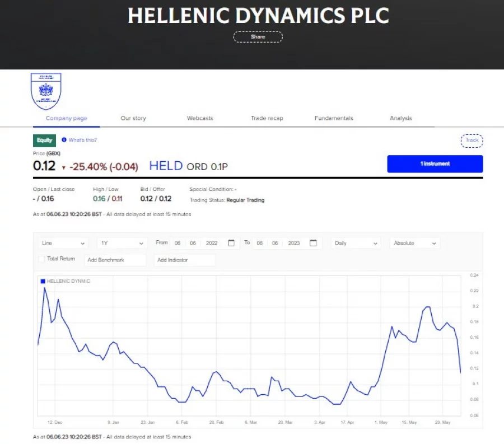Expand the 1Y time range dropdown
The height and width of the screenshot is (444, 504).
click(122, 242)
